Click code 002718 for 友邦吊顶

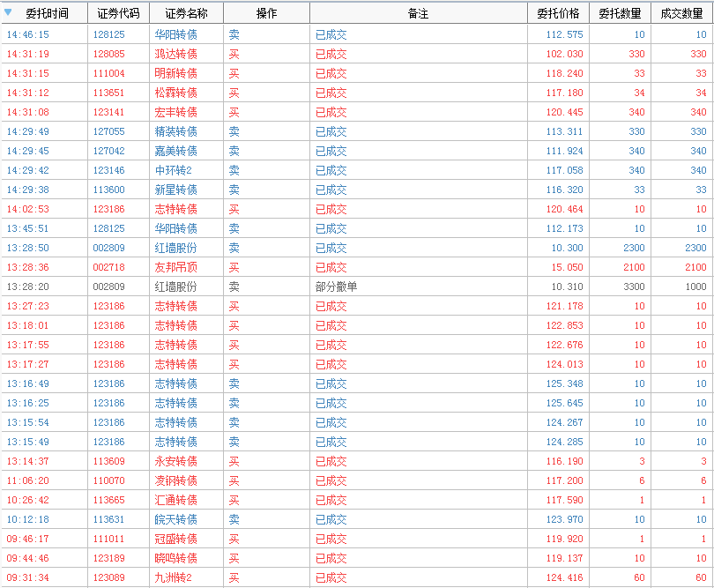pyautogui.click(x=108, y=267)
